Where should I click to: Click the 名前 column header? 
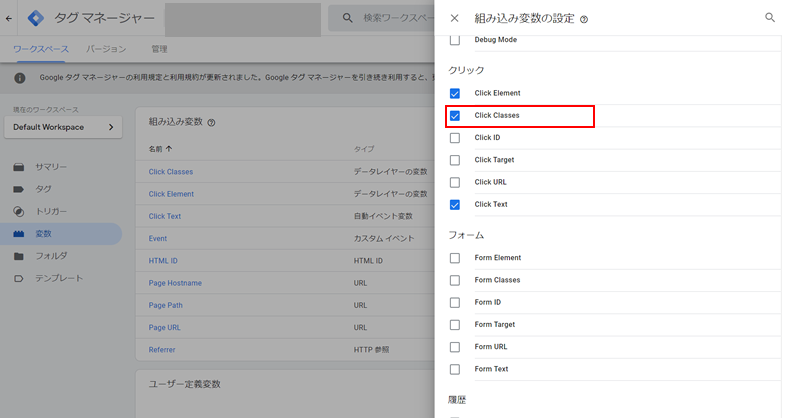coord(155,149)
